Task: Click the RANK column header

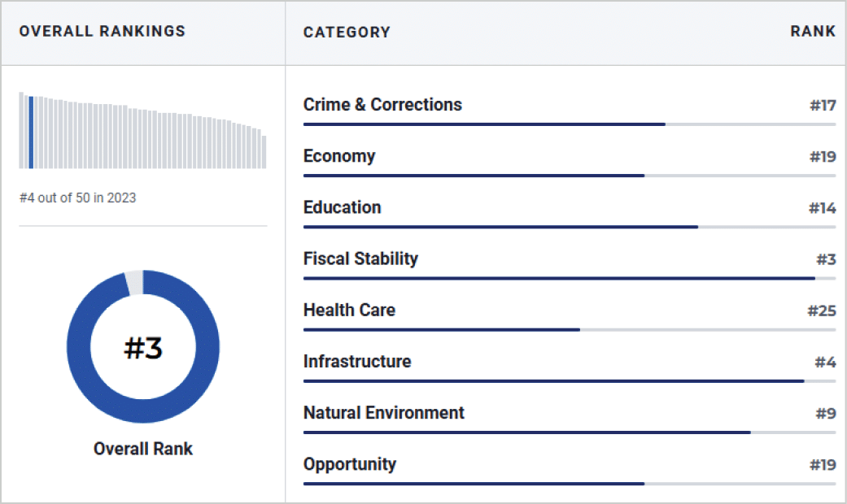Action: [813, 32]
